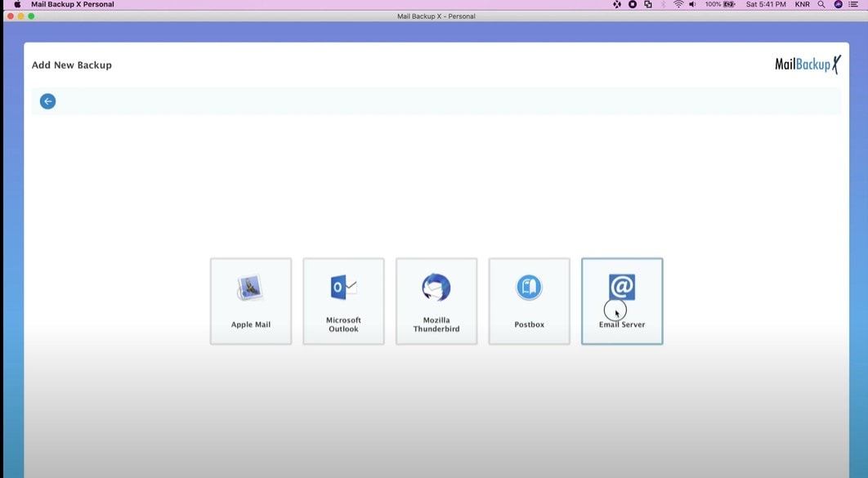Click the screen mirroring menu bar icon
Viewport: 868px width, 478px height.
click(x=647, y=4)
